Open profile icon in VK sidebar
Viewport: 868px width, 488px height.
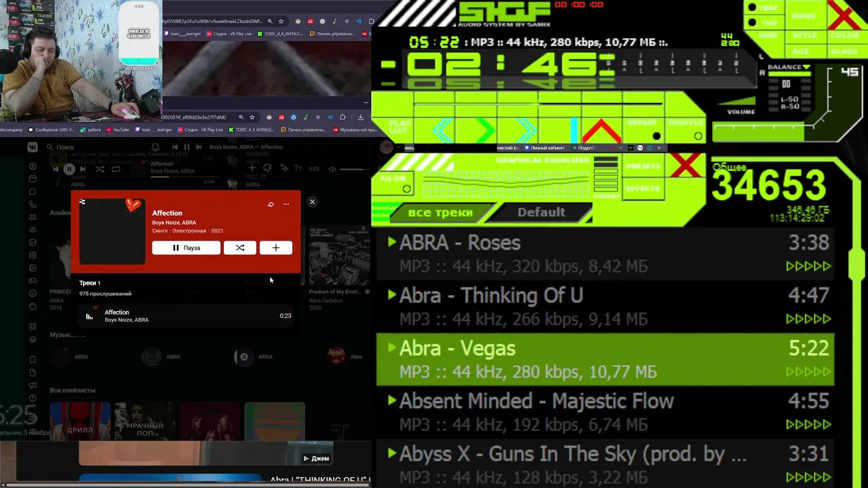[x=33, y=166]
